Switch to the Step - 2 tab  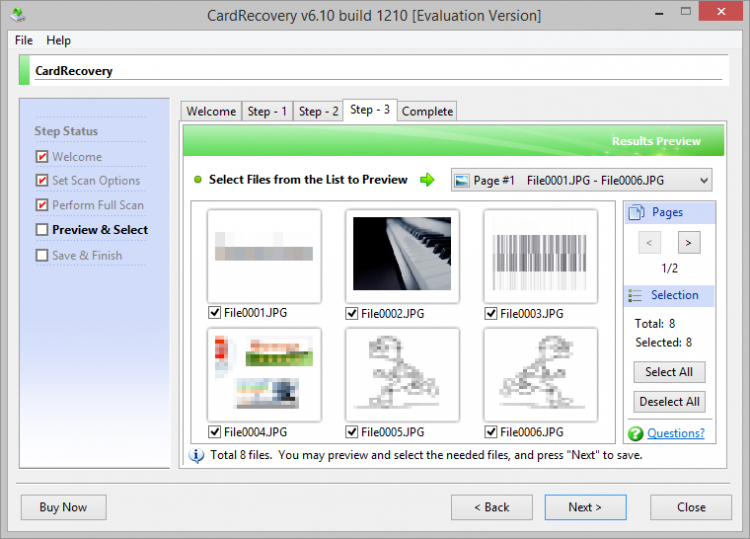(x=318, y=111)
